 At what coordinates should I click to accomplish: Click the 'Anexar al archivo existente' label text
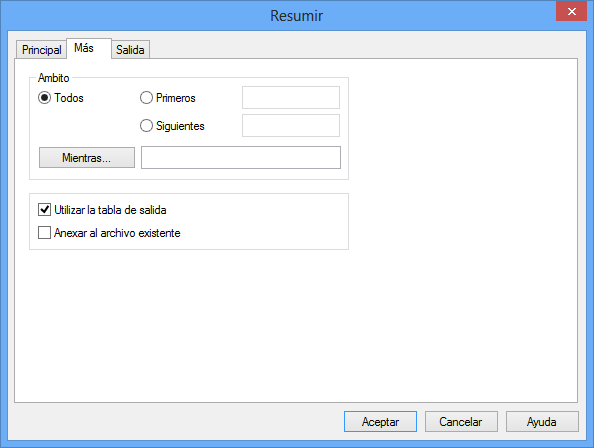pyautogui.click(x=117, y=233)
